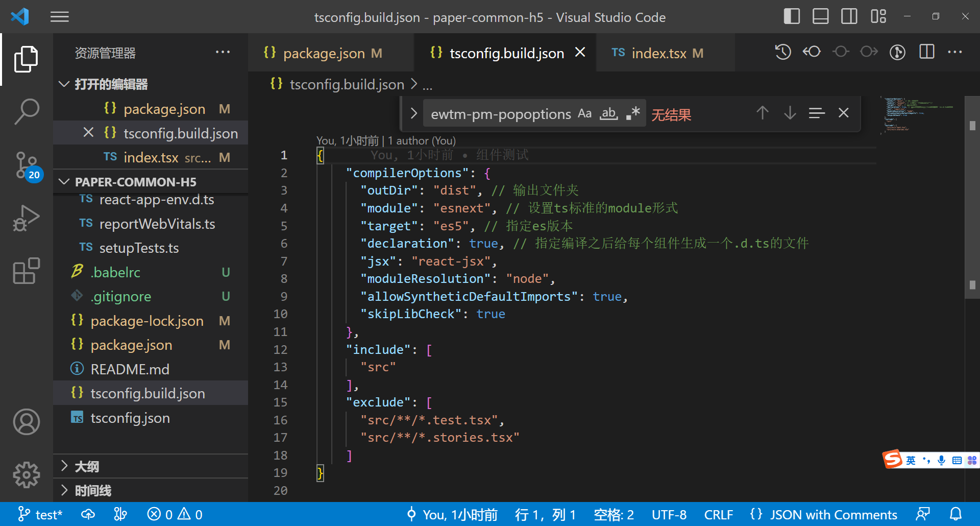Open package.json in open editors list
Viewport: 980px width, 526px height.
click(x=151, y=109)
